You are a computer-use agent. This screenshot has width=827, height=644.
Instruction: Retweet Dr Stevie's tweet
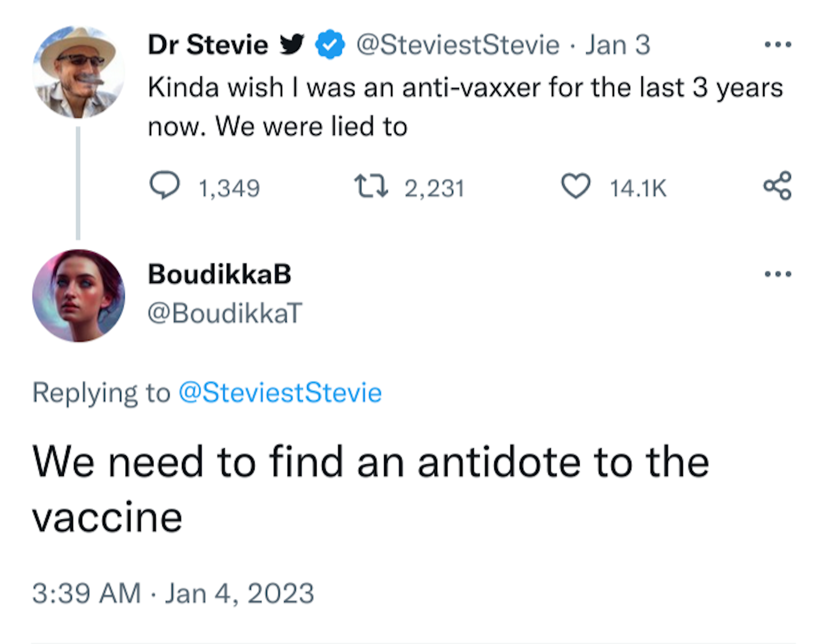tap(371, 186)
